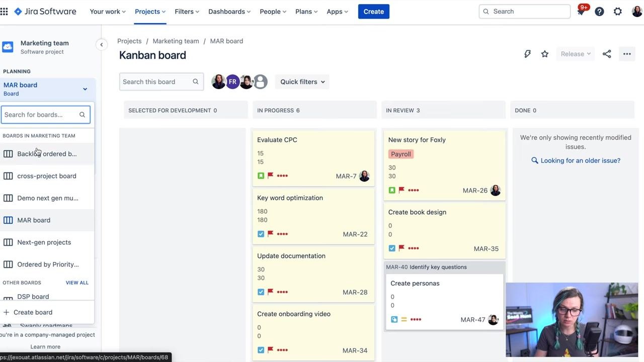Open the Marketing team breadcrumb link
This screenshot has height=362, width=644.
(x=176, y=41)
